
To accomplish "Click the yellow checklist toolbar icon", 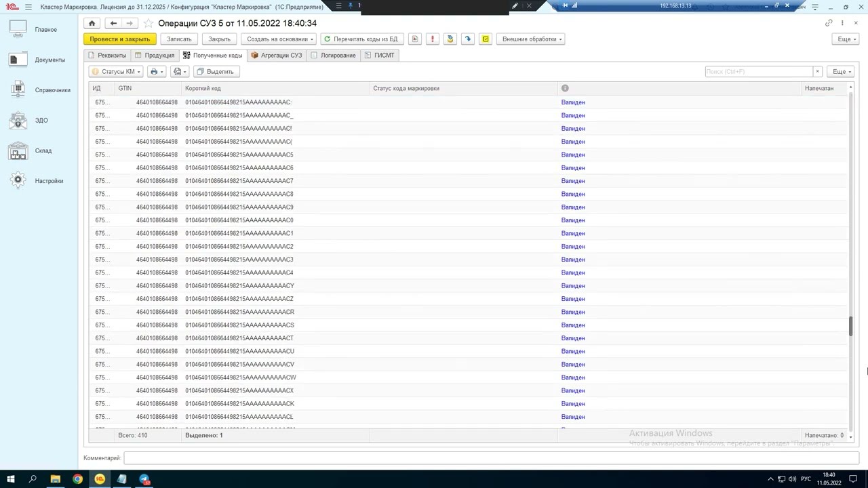I will pyautogui.click(x=486, y=39).
